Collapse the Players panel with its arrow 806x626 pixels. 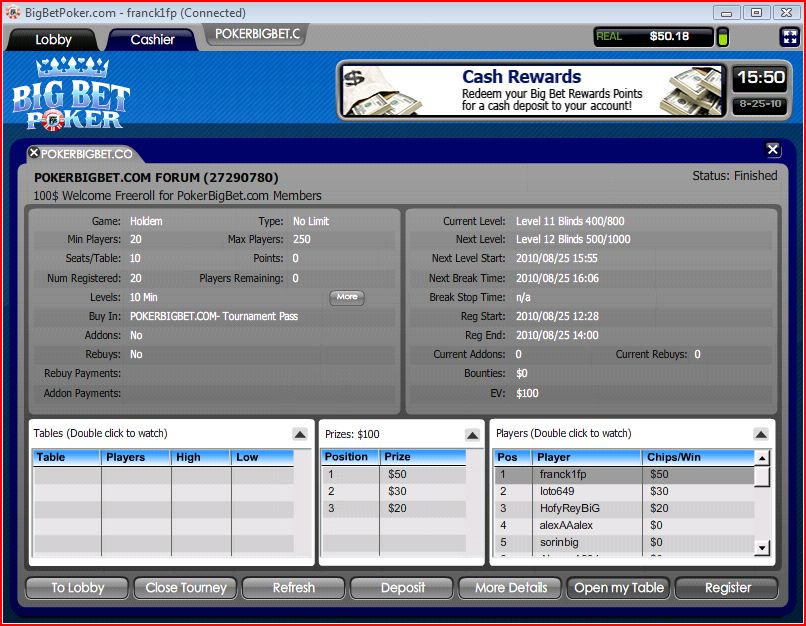(x=761, y=434)
